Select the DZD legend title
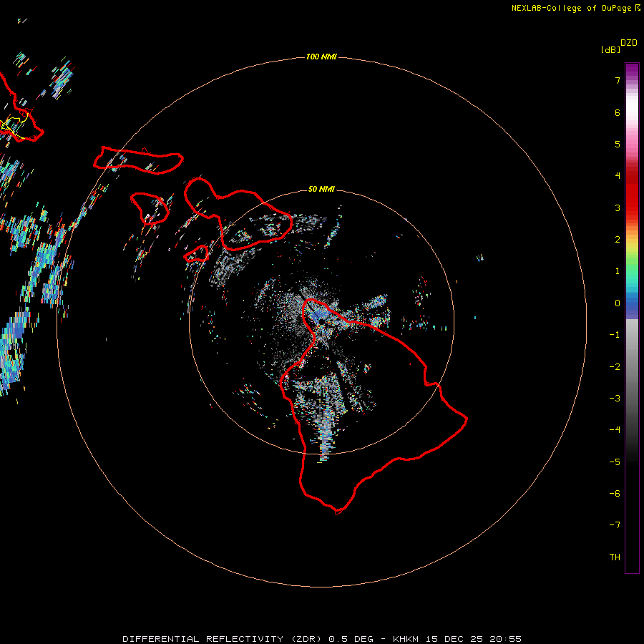The image size is (644, 644). click(629, 43)
